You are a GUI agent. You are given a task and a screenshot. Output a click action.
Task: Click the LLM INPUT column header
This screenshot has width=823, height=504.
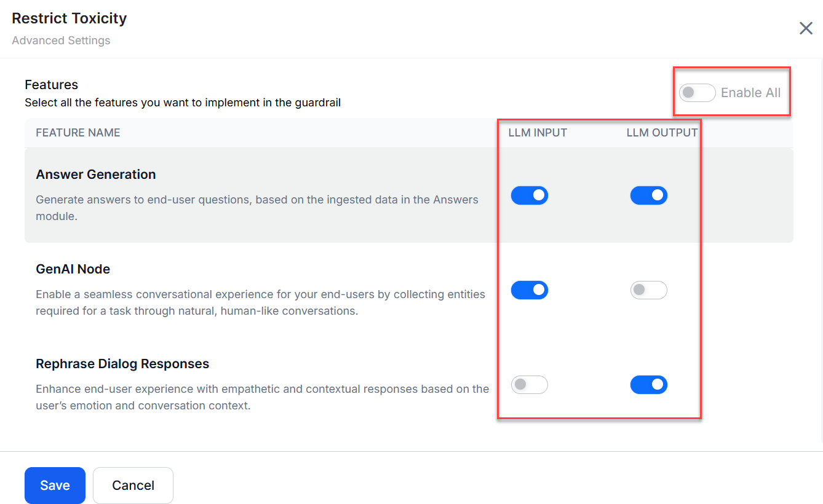pyautogui.click(x=538, y=133)
